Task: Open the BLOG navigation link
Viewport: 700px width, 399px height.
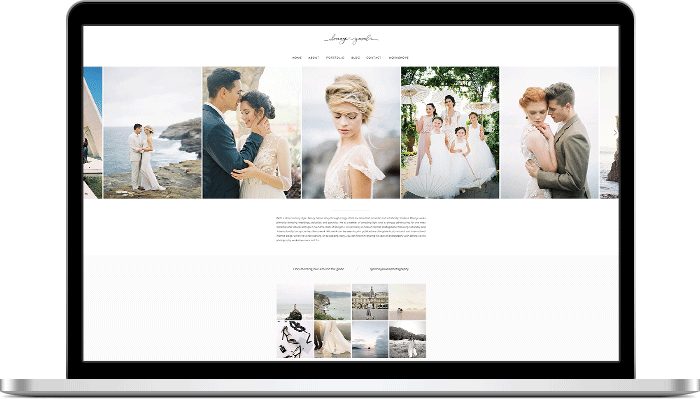Action: 355,58
